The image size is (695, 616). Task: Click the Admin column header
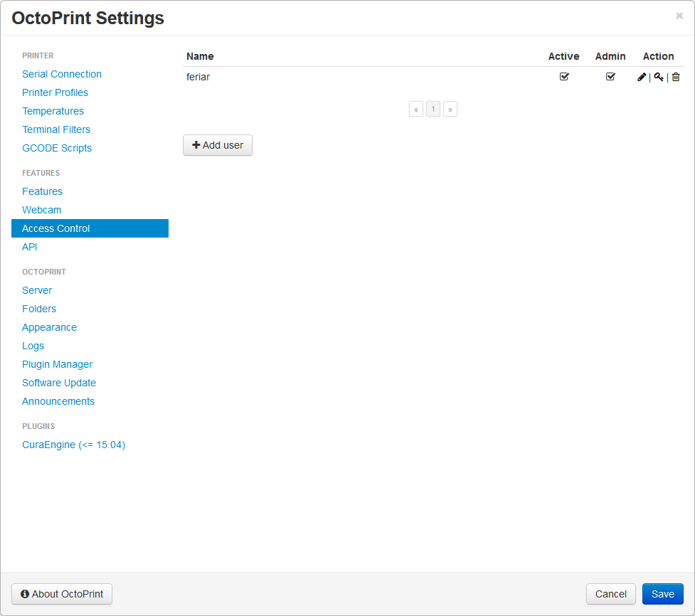(x=610, y=56)
